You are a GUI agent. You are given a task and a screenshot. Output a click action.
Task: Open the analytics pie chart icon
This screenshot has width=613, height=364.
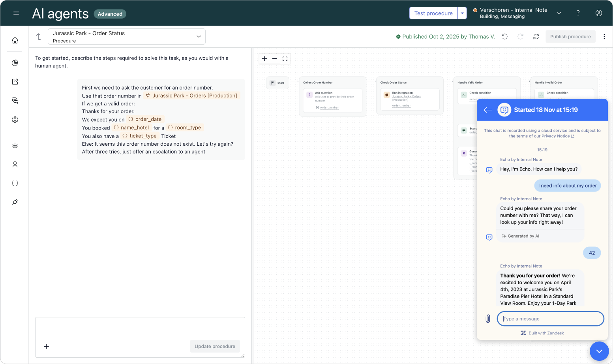15,63
